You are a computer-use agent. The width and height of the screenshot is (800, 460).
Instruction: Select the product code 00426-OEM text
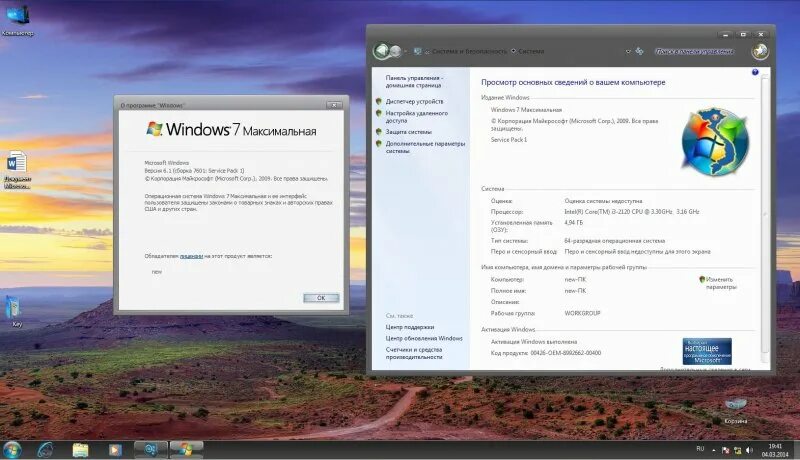click(566, 353)
